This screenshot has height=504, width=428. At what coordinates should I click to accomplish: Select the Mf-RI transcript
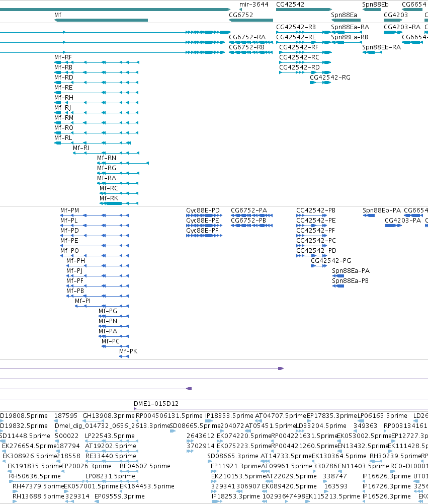[x=106, y=153]
